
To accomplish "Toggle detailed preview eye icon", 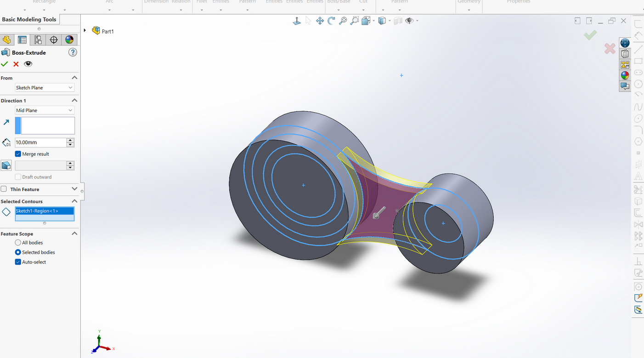I will click(x=28, y=64).
